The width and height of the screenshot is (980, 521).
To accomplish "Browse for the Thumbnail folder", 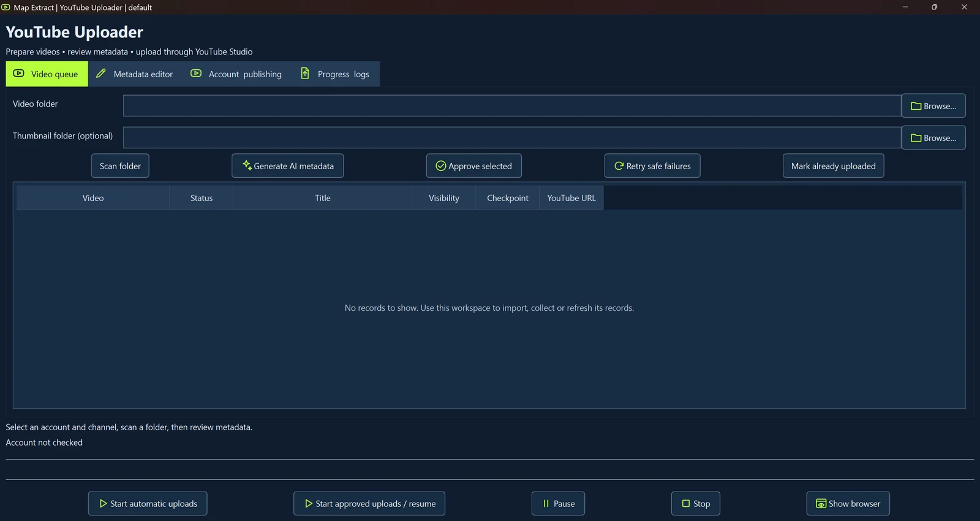I will [933, 137].
